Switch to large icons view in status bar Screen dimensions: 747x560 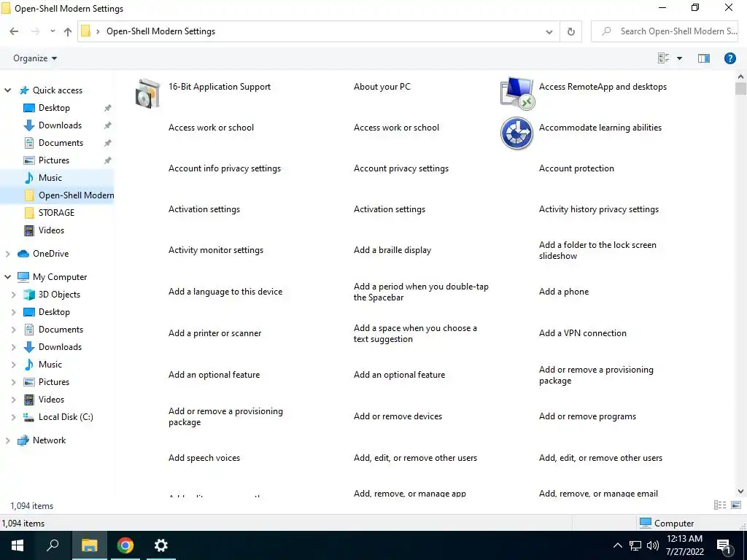[x=735, y=505]
